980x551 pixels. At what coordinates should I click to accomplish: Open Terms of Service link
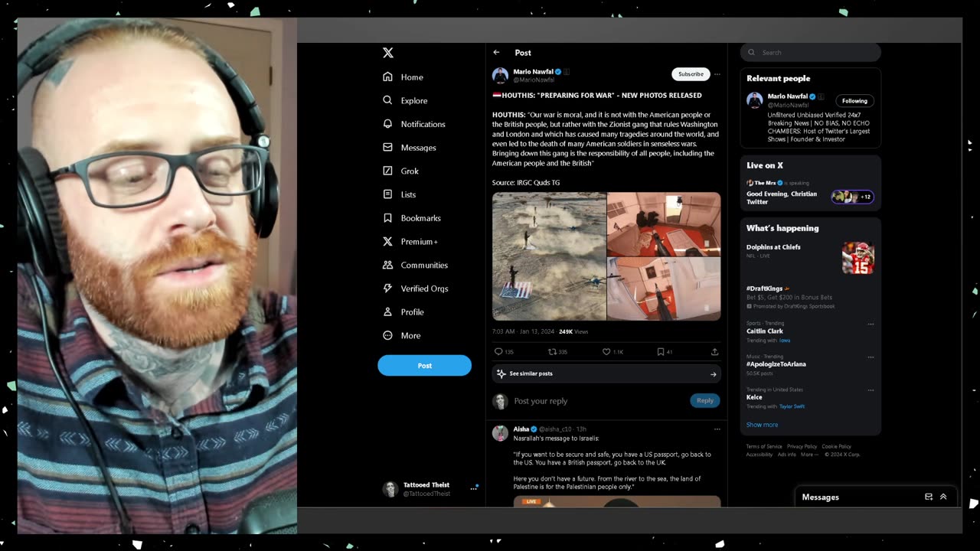click(x=764, y=447)
